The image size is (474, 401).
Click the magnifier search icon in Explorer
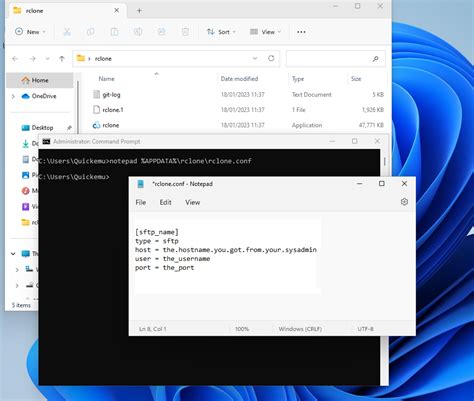point(375,59)
